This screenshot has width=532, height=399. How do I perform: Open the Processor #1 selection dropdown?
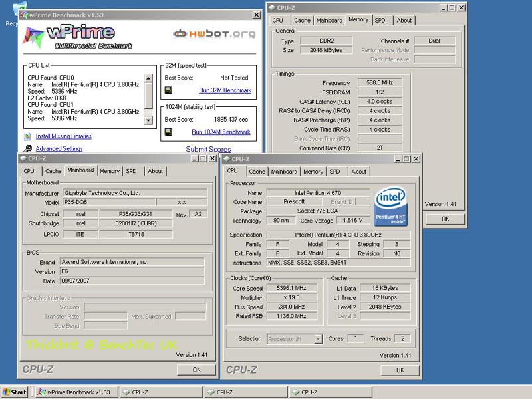coord(318,339)
